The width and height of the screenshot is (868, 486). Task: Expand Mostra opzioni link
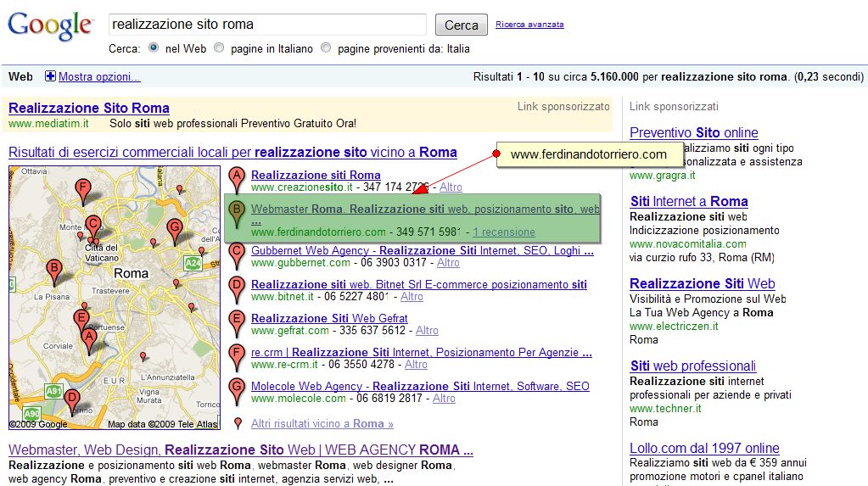point(99,76)
